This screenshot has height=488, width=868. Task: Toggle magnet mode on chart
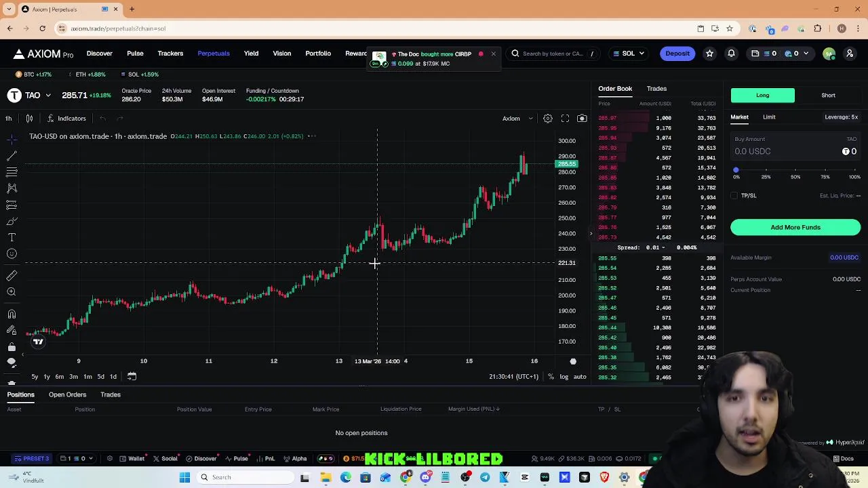pyautogui.click(x=12, y=314)
